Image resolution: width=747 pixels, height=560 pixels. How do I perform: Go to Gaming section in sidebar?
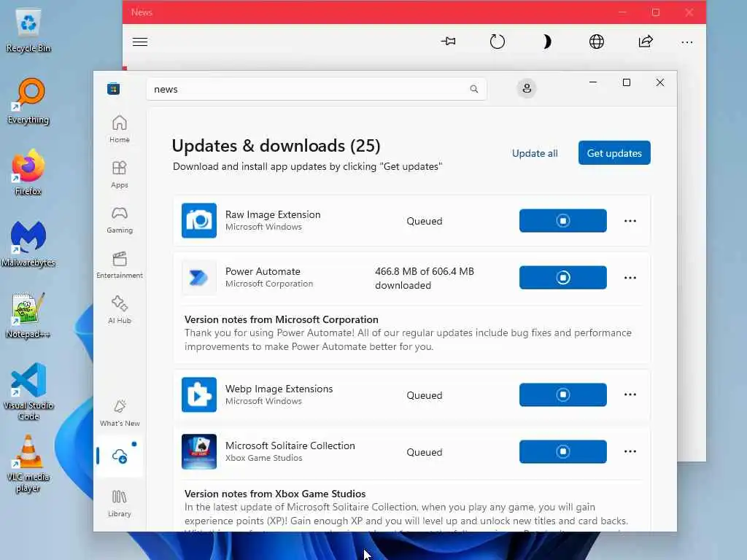point(119,219)
